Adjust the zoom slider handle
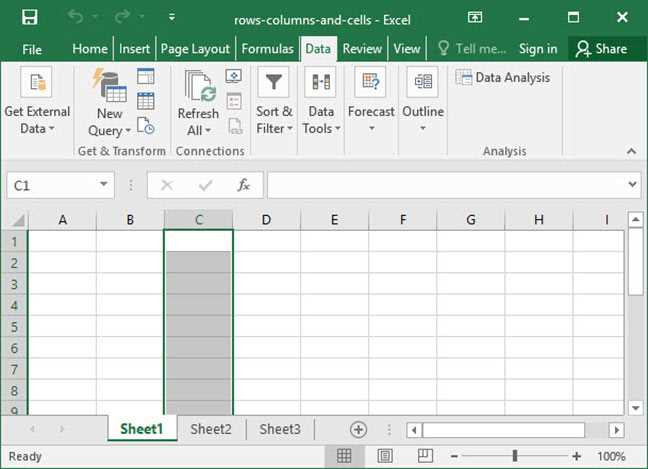Screen dimensions: 648x469 pos(515,456)
